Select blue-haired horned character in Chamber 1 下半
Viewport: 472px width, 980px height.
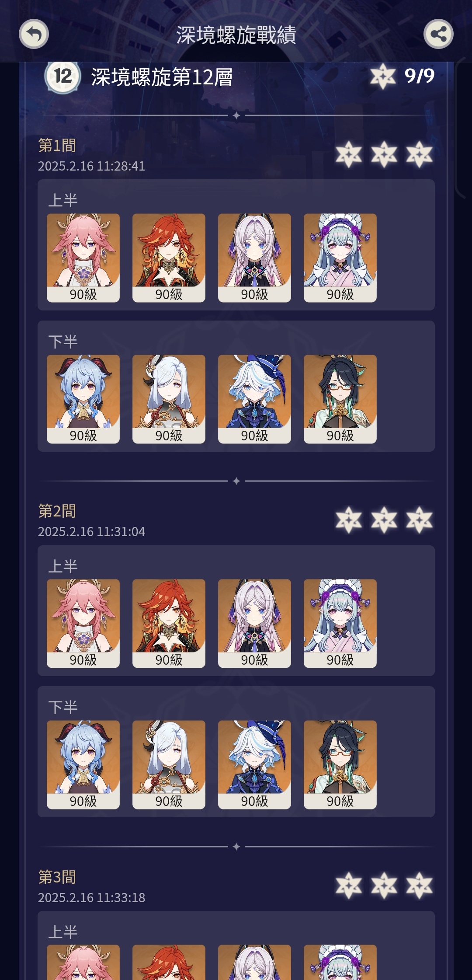click(83, 399)
